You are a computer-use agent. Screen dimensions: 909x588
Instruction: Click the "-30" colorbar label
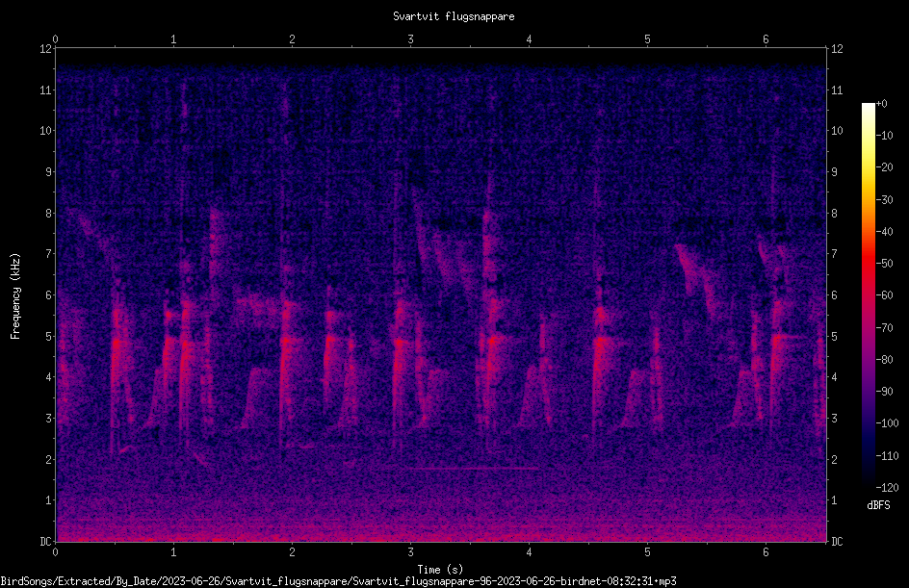884,200
